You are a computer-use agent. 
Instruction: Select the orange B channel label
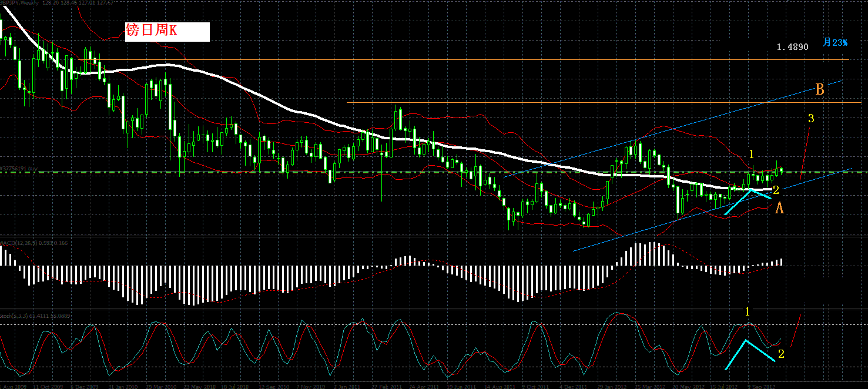tap(820, 90)
